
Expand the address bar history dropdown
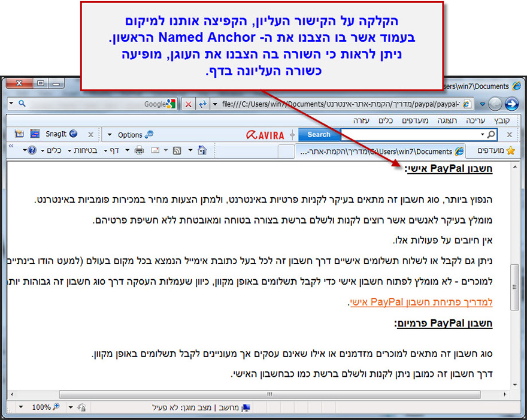(x=215, y=104)
